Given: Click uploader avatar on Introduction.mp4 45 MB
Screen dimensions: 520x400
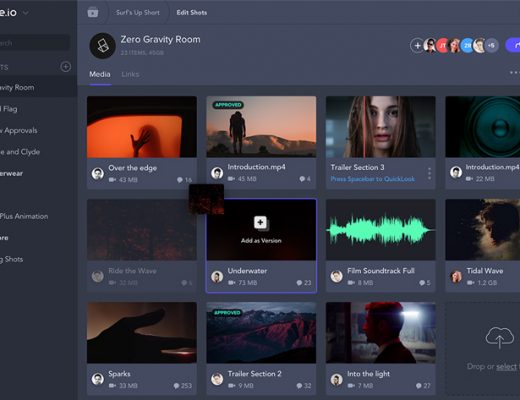Looking at the screenshot, I should pos(217,173).
